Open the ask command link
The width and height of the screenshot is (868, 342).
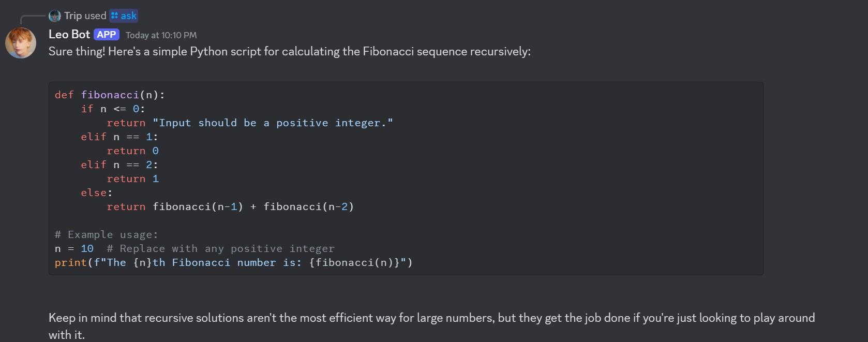128,16
